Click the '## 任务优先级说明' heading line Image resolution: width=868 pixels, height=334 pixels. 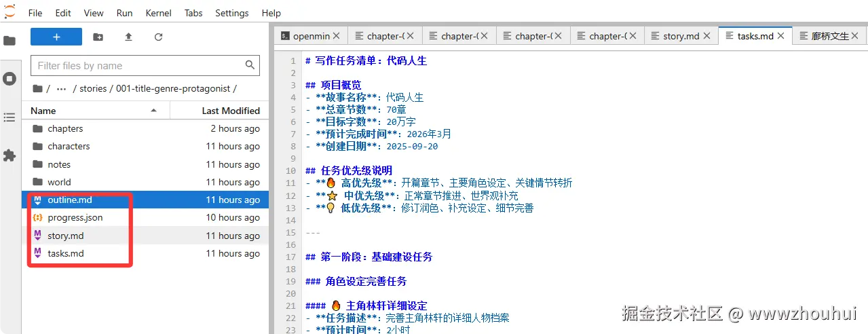pyautogui.click(x=349, y=170)
